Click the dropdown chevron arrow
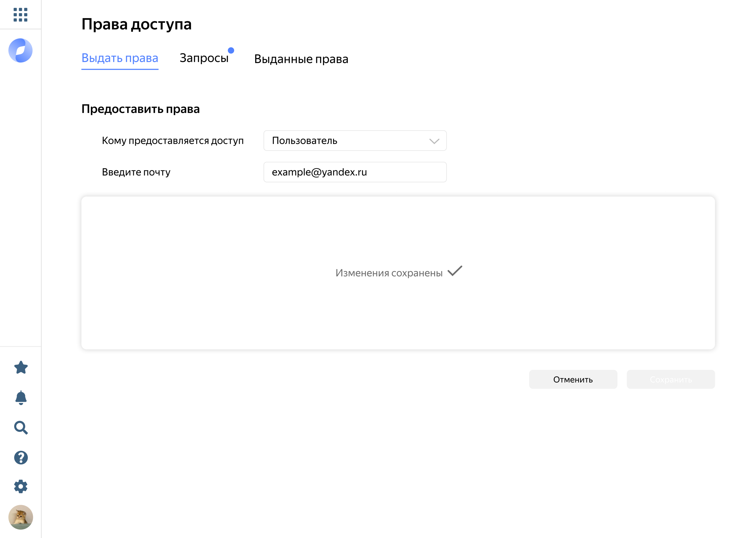 point(434,141)
